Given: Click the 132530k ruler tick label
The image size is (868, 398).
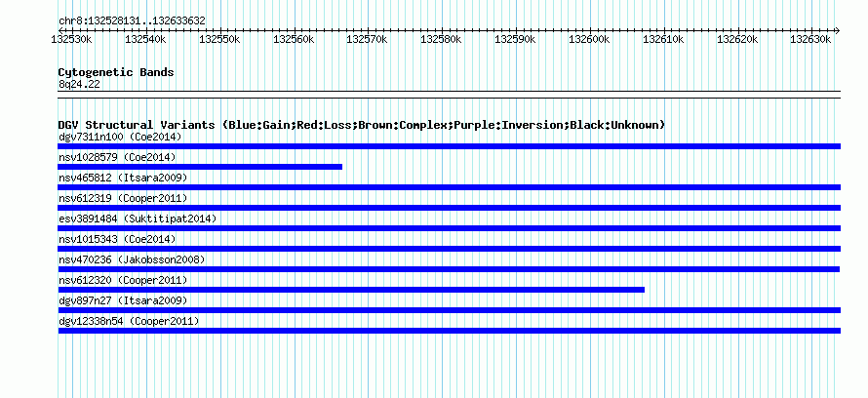Looking at the screenshot, I should 71,39.
